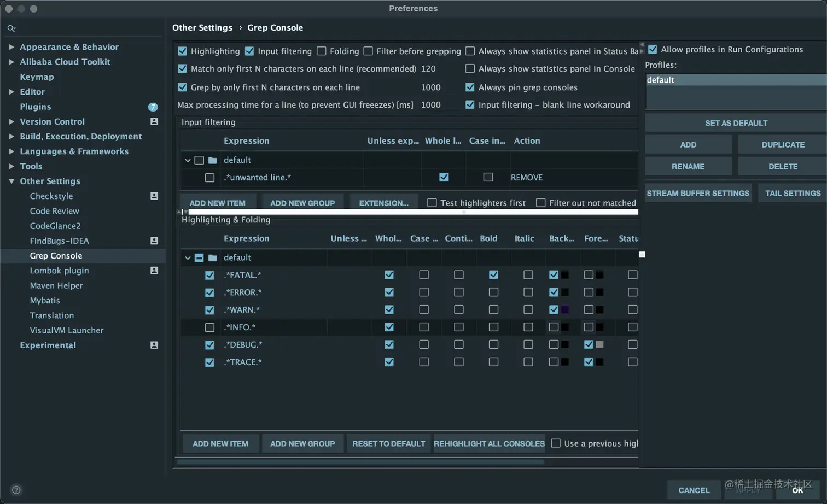Disable Always pin grep consoles
The height and width of the screenshot is (504, 827).
pyautogui.click(x=470, y=87)
